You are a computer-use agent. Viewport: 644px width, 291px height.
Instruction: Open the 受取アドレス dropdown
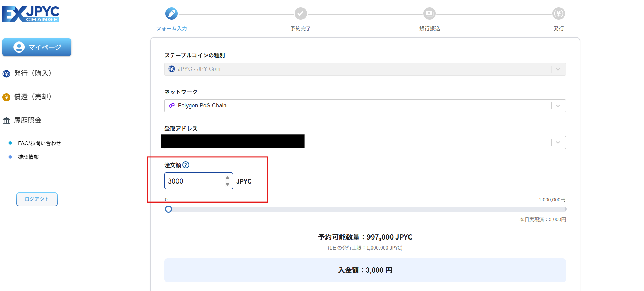click(x=365, y=142)
